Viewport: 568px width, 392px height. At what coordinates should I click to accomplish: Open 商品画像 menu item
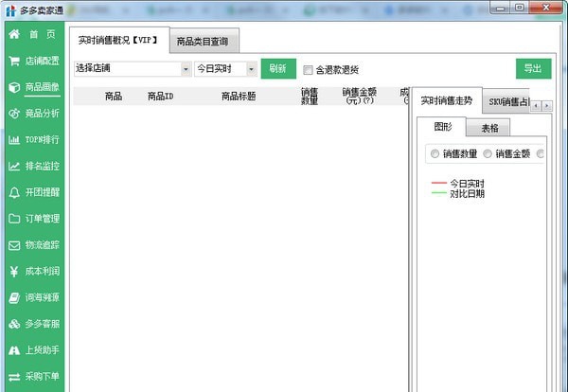(42, 87)
